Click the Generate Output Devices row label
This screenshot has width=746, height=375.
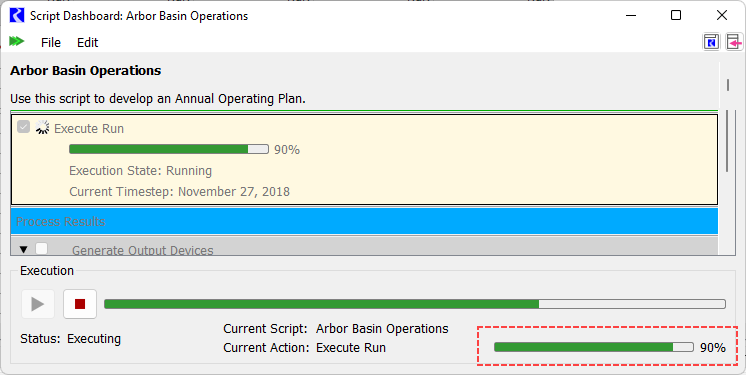143,250
